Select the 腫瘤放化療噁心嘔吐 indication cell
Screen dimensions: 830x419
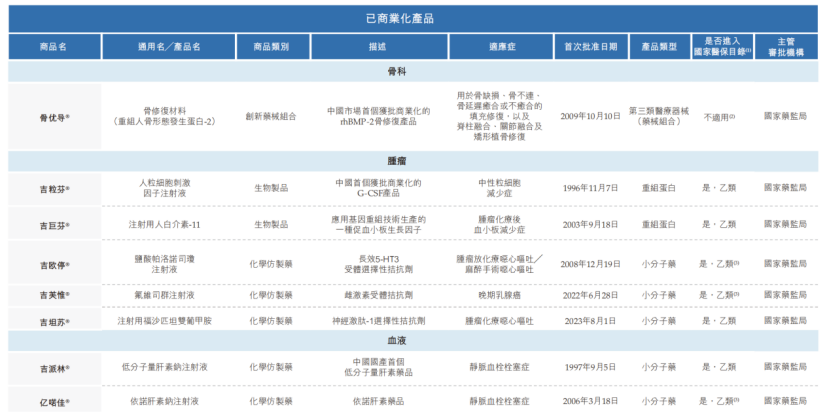[500, 264]
